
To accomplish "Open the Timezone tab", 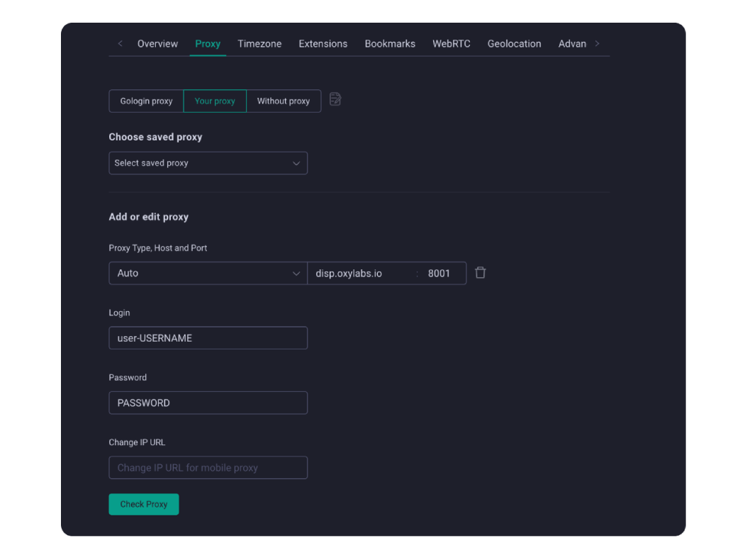I will [x=259, y=43].
